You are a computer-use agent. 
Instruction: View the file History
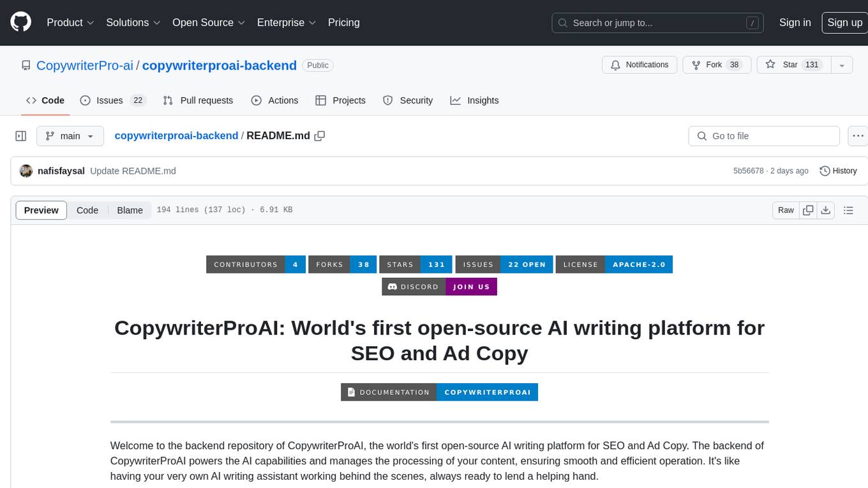(x=838, y=171)
